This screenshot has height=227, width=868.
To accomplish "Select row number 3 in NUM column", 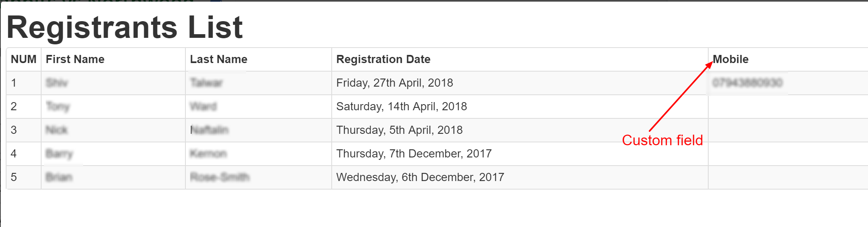I will click(x=14, y=130).
